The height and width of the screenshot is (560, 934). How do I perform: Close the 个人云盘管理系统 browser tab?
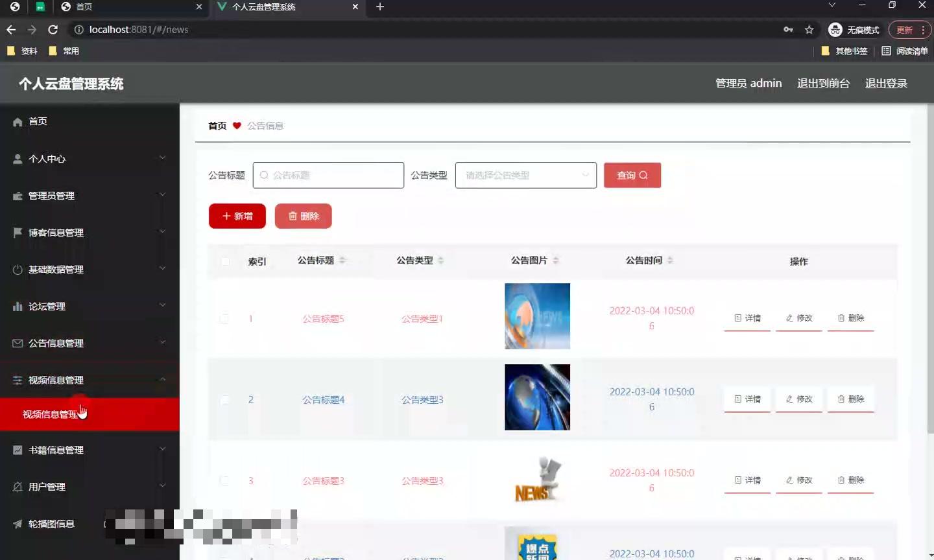coord(355,6)
